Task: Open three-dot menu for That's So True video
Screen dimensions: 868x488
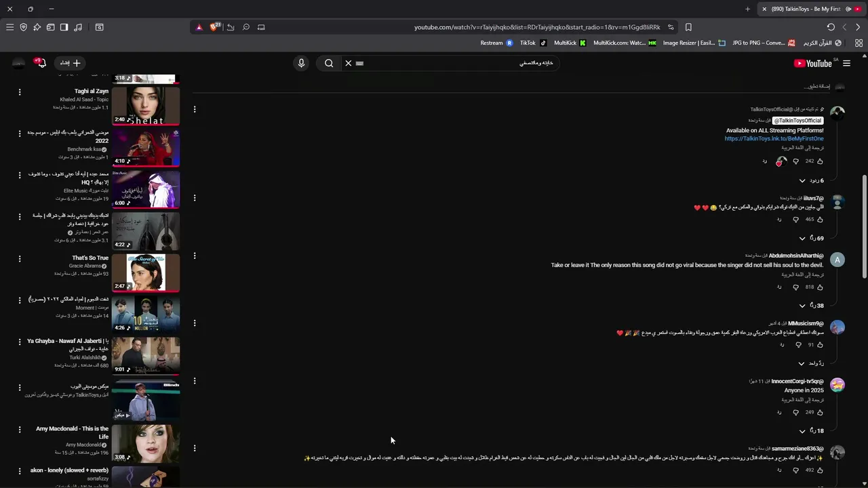Action: [x=20, y=258]
